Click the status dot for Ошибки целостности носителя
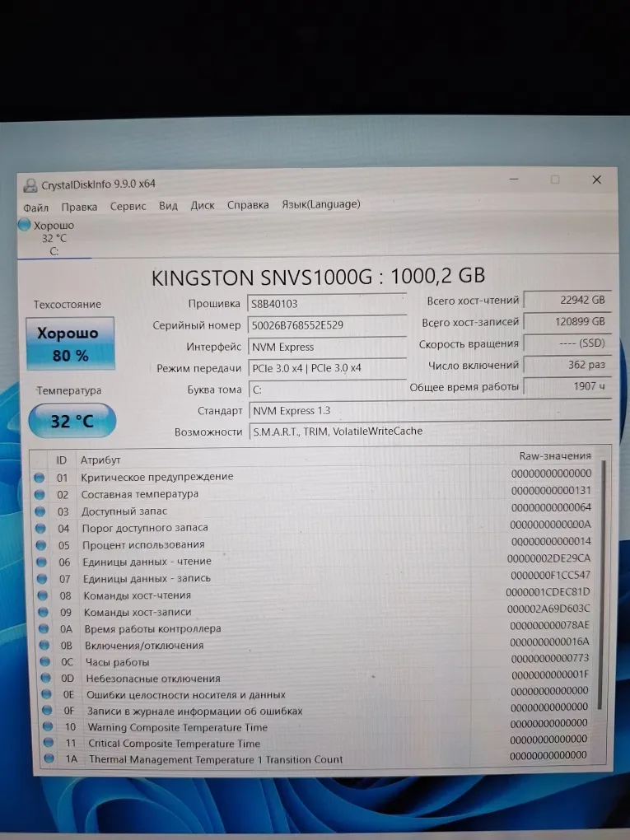630x840 pixels. [x=47, y=694]
